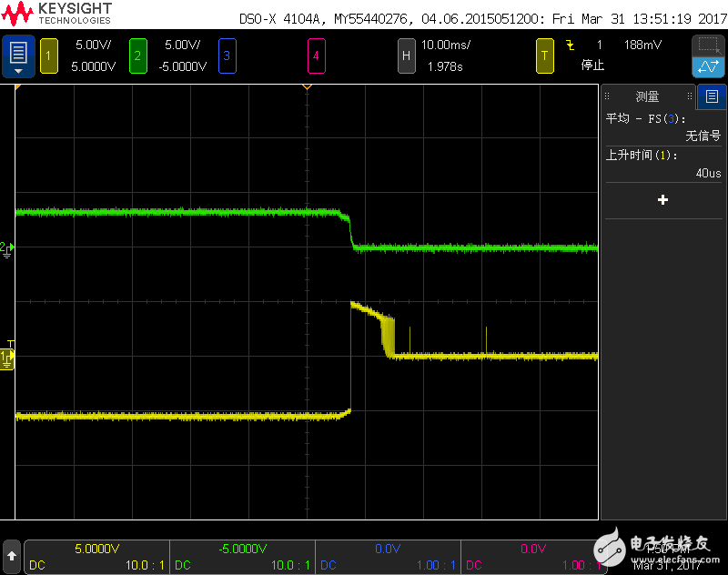
Task: Click the 40us rise time value
Action: pos(708,173)
